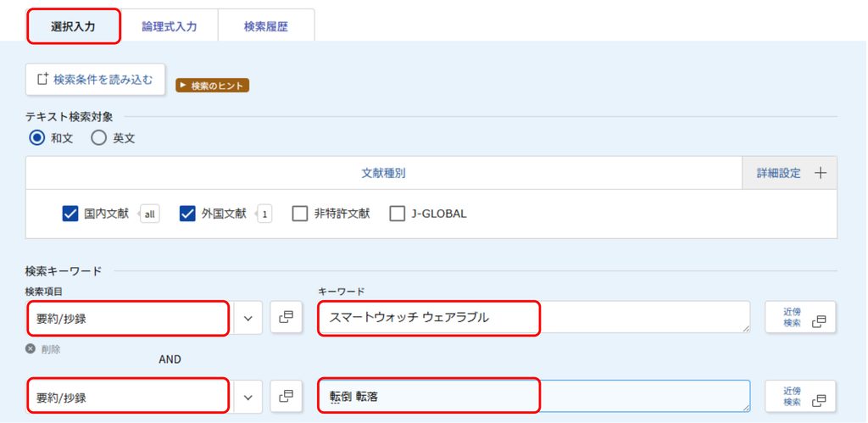The image size is (868, 423).
Task: Uncheck the 国内文献 checkbox
Action: tap(70, 214)
